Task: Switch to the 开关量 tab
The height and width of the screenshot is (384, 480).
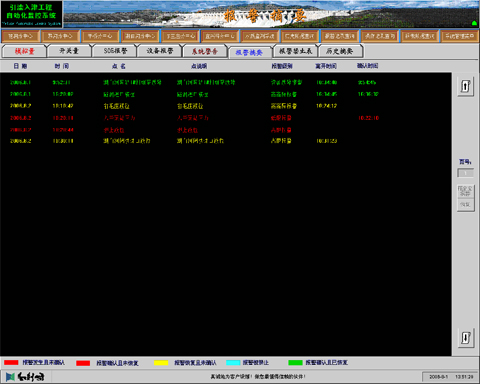Action: (x=69, y=51)
